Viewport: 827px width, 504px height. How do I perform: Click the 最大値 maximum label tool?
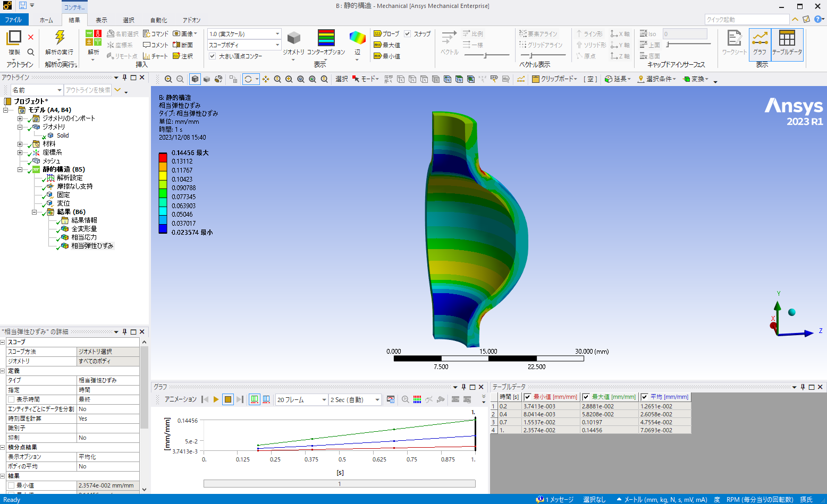[386, 45]
